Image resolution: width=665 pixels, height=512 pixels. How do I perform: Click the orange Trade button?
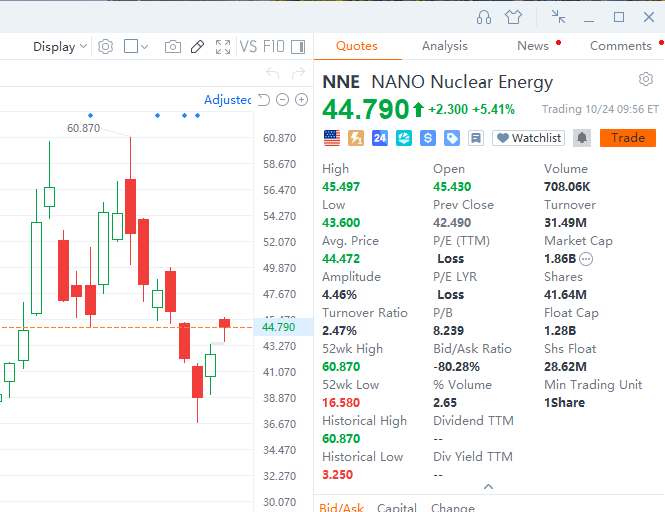coord(628,138)
